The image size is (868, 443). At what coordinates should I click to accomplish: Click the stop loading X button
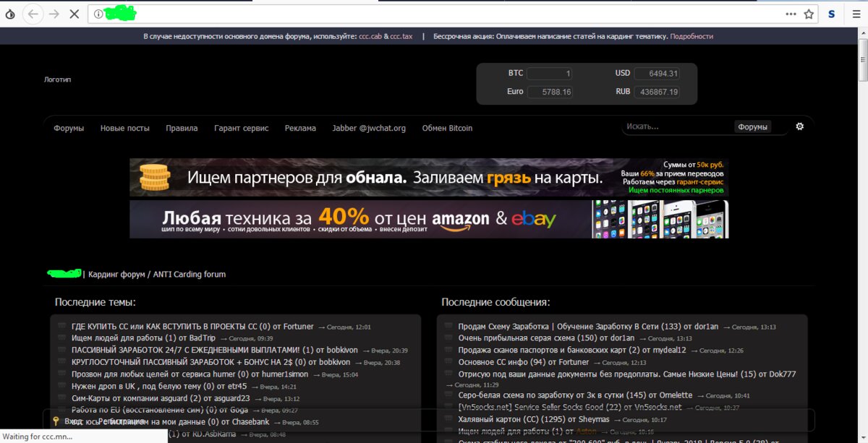75,14
